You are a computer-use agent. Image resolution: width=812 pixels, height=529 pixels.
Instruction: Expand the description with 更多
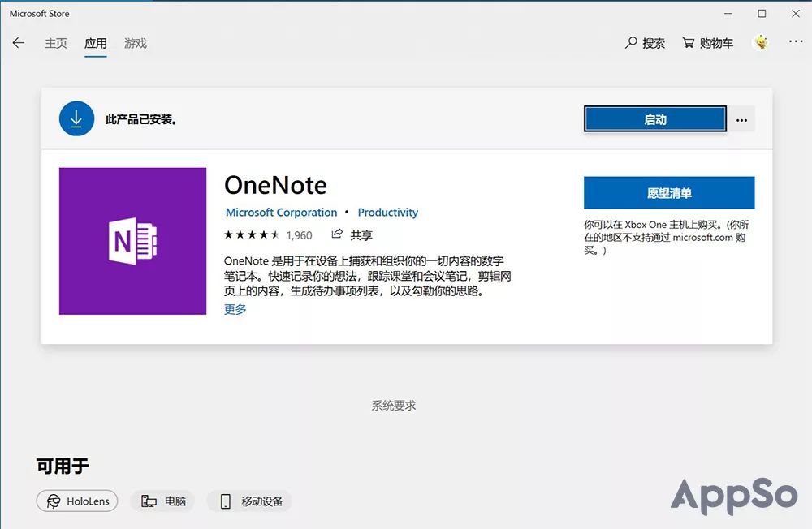tap(235, 309)
